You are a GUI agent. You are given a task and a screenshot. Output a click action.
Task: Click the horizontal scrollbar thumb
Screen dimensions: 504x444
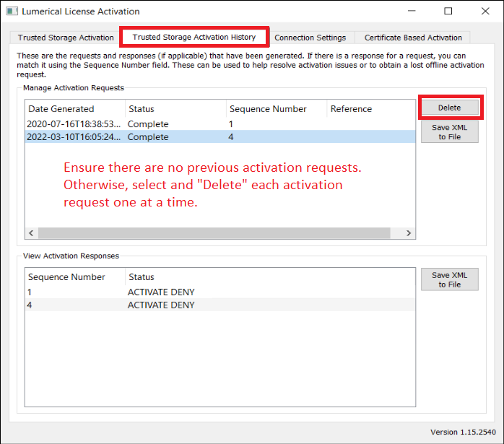coord(214,233)
